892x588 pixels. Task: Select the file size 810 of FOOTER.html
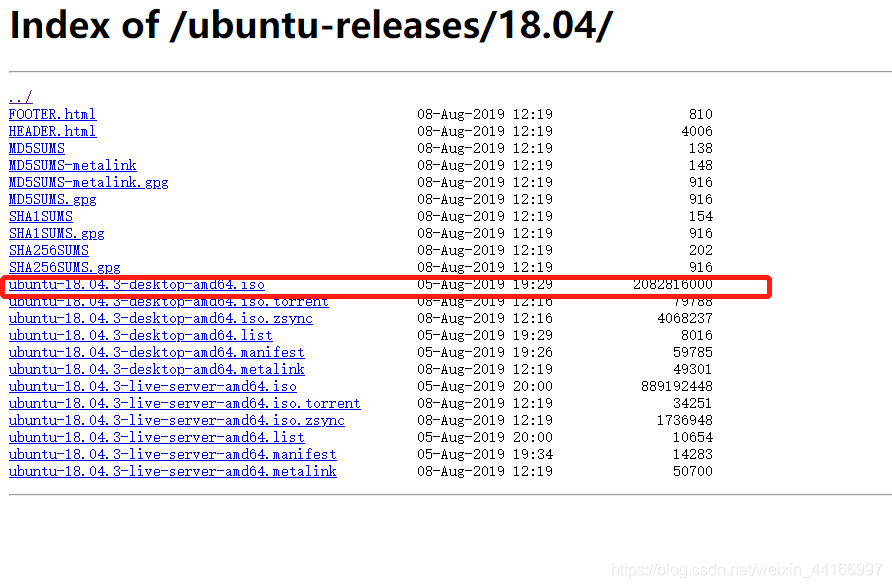point(701,114)
